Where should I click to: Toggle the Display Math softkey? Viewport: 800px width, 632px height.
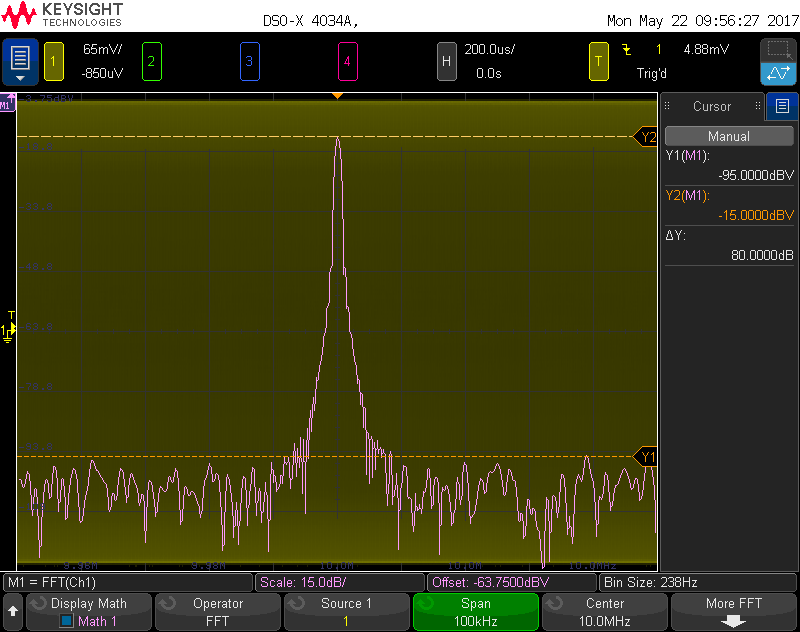click(x=89, y=612)
